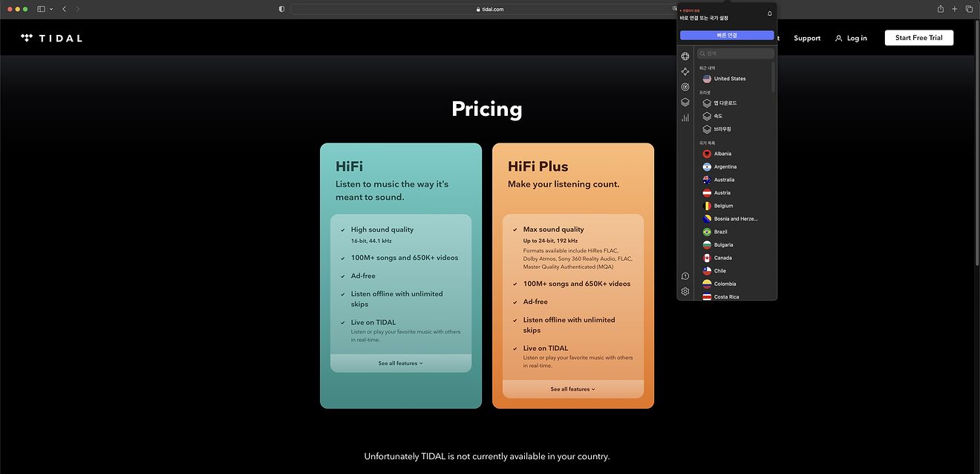Click the VPN notification bell icon
This screenshot has height=474, width=980.
pyautogui.click(x=770, y=13)
